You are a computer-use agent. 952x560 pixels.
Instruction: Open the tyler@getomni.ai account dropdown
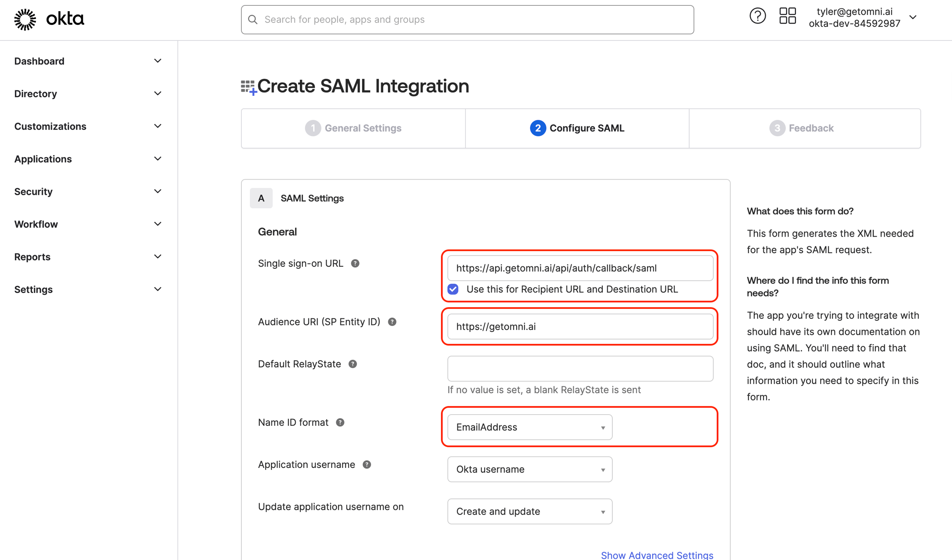coord(913,17)
